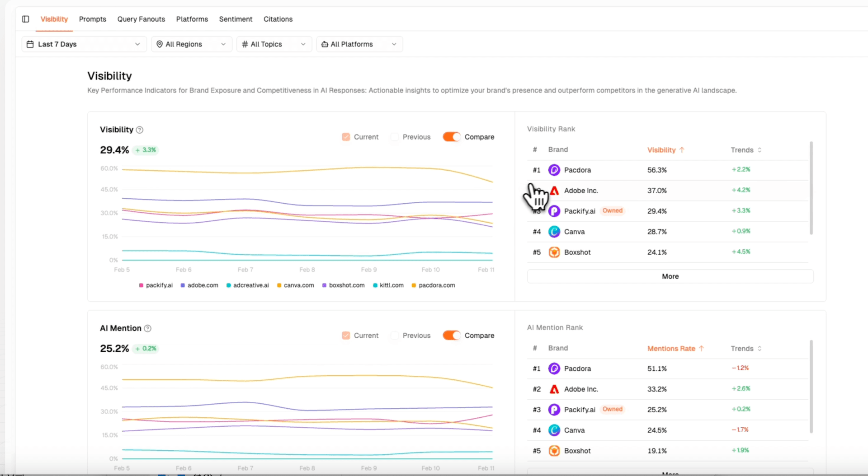This screenshot has width=868, height=476.
Task: Go to the Platforms tab
Action: (192, 19)
